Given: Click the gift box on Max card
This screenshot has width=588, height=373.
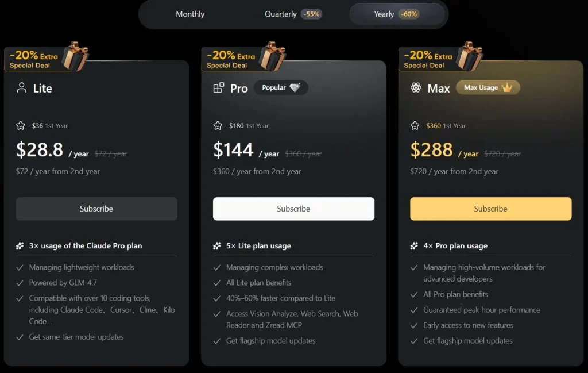Looking at the screenshot, I should pos(469,56).
